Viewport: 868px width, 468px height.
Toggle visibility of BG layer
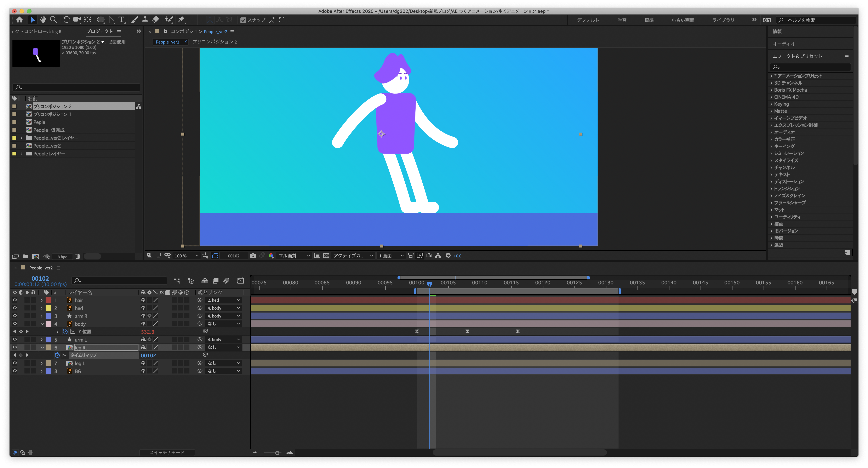15,371
